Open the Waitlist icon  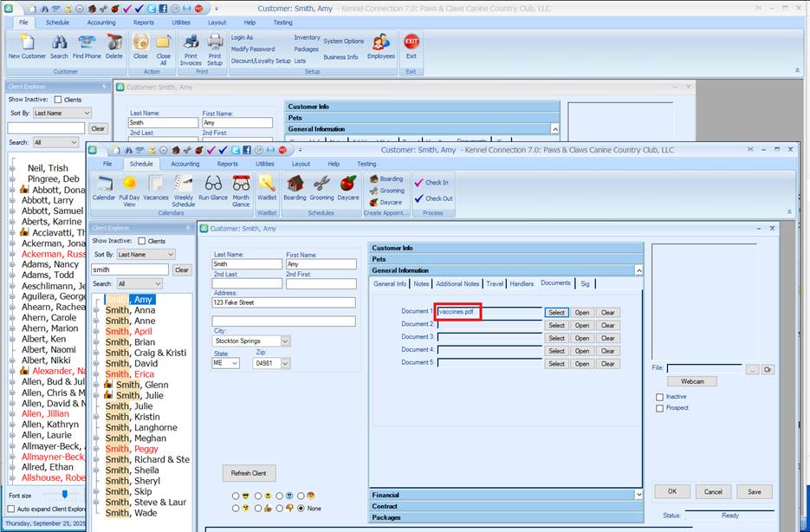(x=267, y=185)
